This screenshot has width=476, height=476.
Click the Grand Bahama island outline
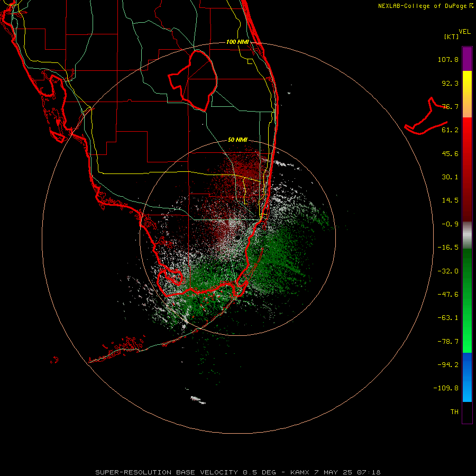pos(426,117)
